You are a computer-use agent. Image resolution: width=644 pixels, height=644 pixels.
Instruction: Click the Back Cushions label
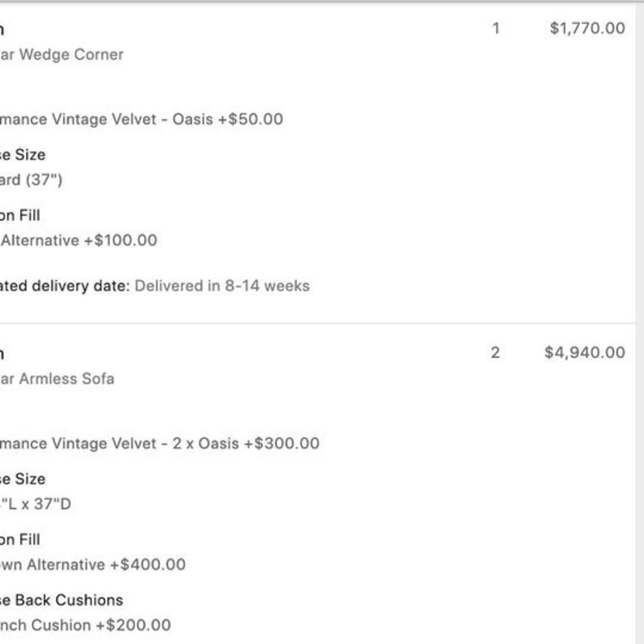coord(69,600)
